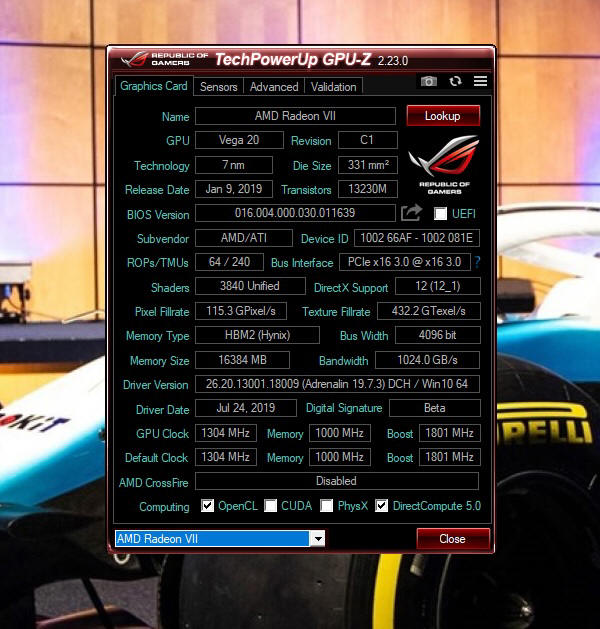Click the Bus Width field 4096 bit
Image resolution: width=600 pixels, height=629 pixels.
(438, 335)
